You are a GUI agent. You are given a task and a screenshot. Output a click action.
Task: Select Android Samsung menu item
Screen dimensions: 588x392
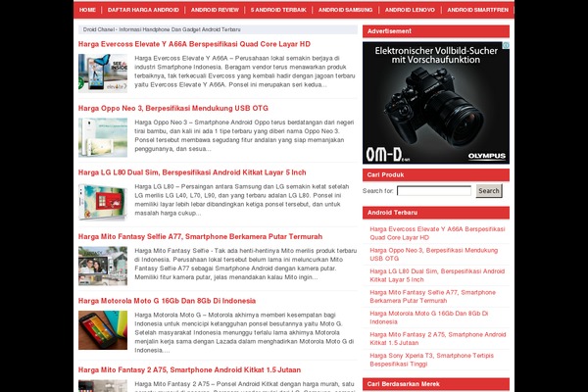tap(345, 10)
